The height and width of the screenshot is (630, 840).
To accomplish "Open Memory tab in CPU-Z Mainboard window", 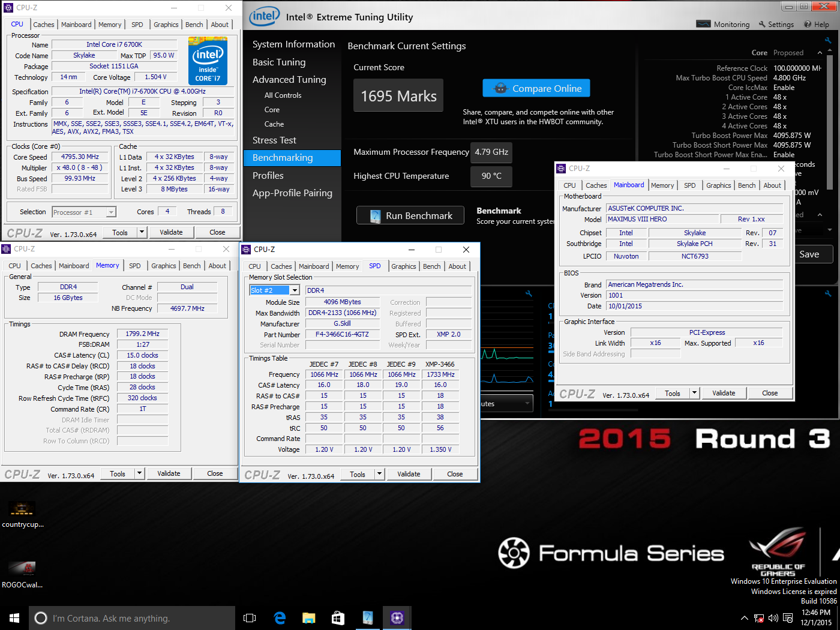I will tap(662, 185).
